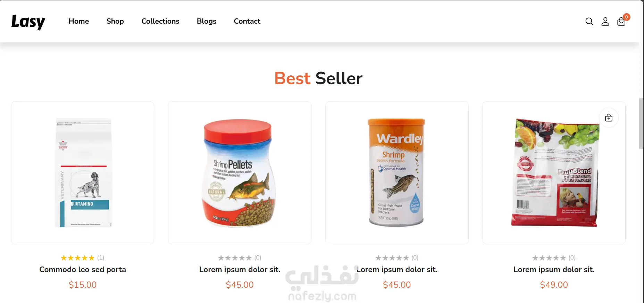Open the user account icon
Viewport: 644px width, 303px height.
coord(605,22)
